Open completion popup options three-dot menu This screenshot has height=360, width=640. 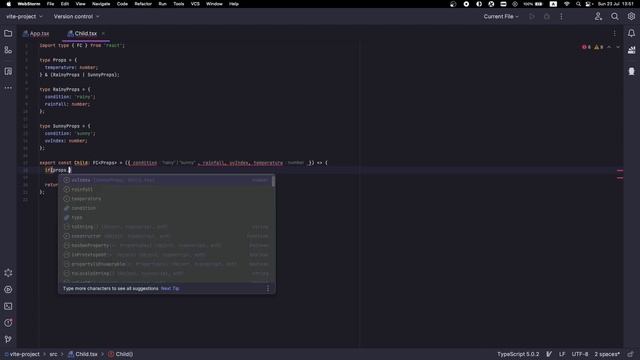[x=268, y=289]
